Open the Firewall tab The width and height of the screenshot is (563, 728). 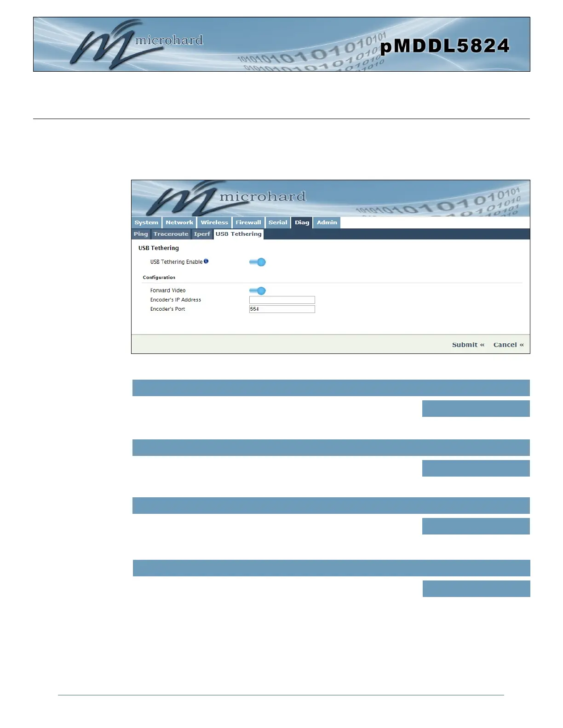248,222
